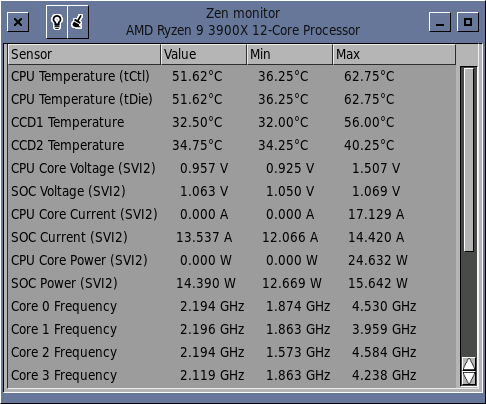Screen dimensions: 486x404
Task: Click the scrollbar down arrow
Action: click(469, 378)
